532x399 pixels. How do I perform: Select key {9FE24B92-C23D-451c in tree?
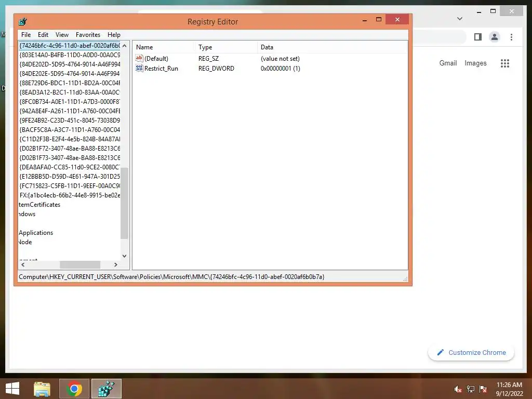[x=70, y=120]
